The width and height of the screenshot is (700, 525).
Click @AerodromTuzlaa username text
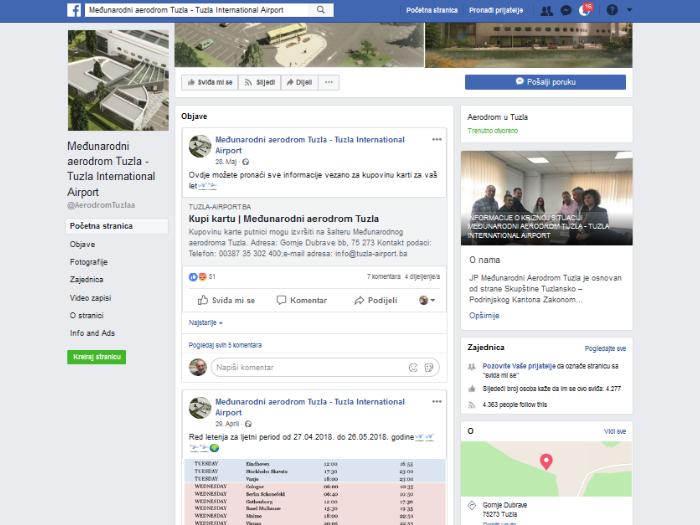coord(101,205)
